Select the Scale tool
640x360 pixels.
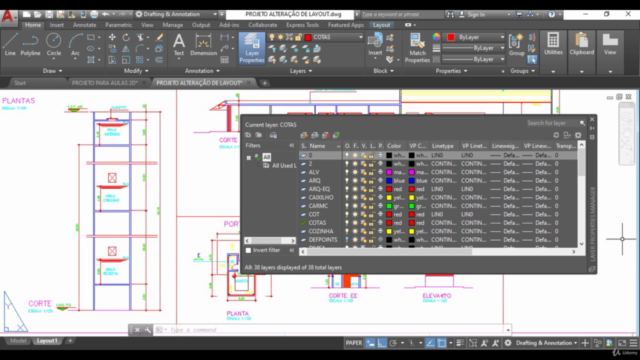126,60
